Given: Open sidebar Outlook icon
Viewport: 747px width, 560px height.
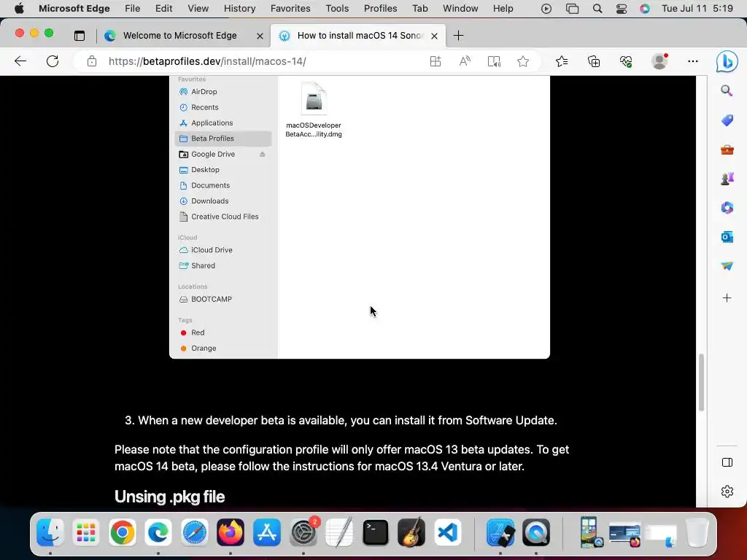Looking at the screenshot, I should (727, 237).
